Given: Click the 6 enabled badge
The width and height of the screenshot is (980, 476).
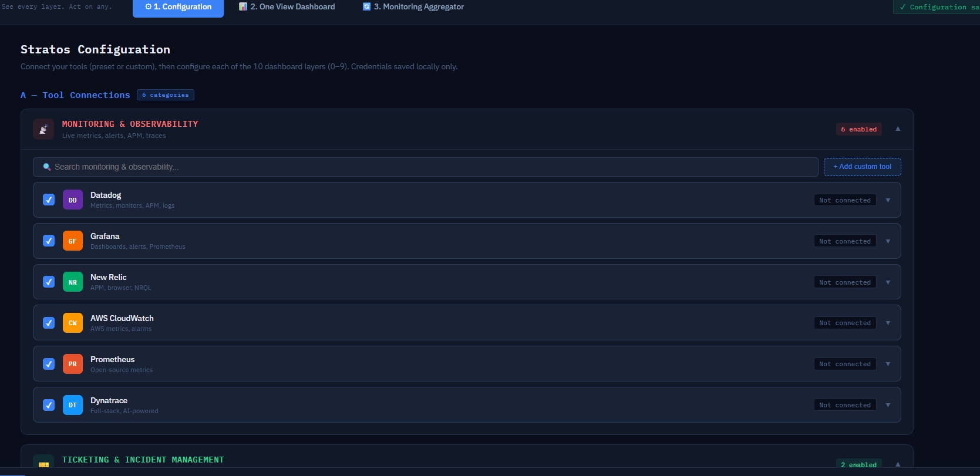Looking at the screenshot, I should coord(858,129).
